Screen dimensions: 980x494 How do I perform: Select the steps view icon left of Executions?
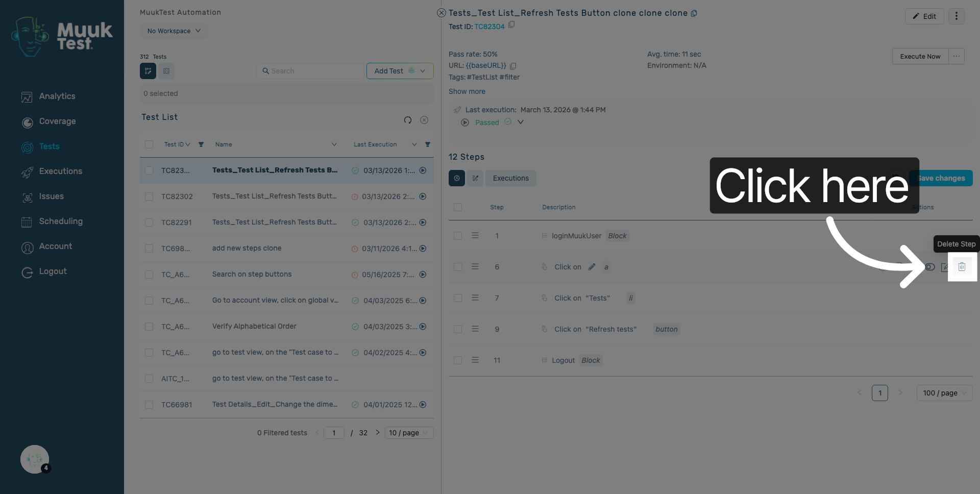pos(457,178)
